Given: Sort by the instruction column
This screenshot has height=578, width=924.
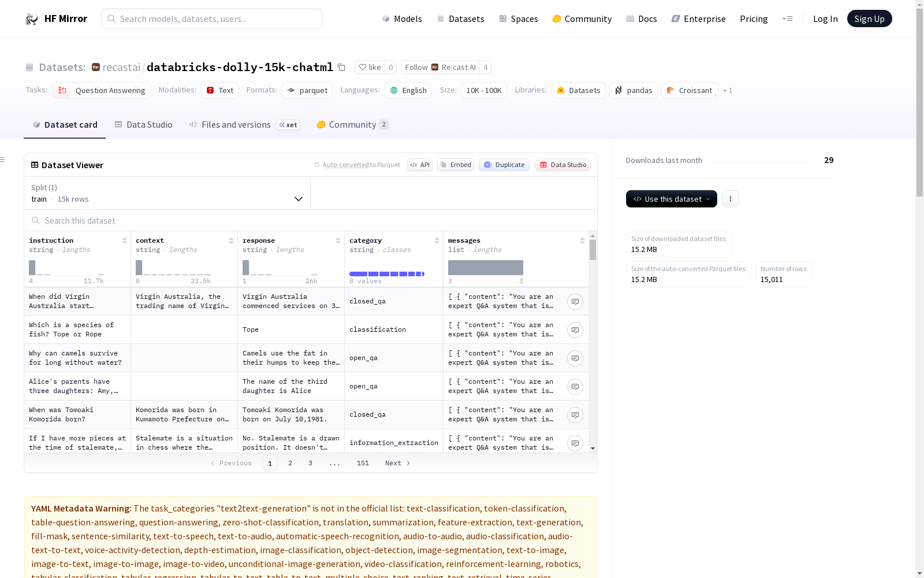Looking at the screenshot, I should point(124,240).
